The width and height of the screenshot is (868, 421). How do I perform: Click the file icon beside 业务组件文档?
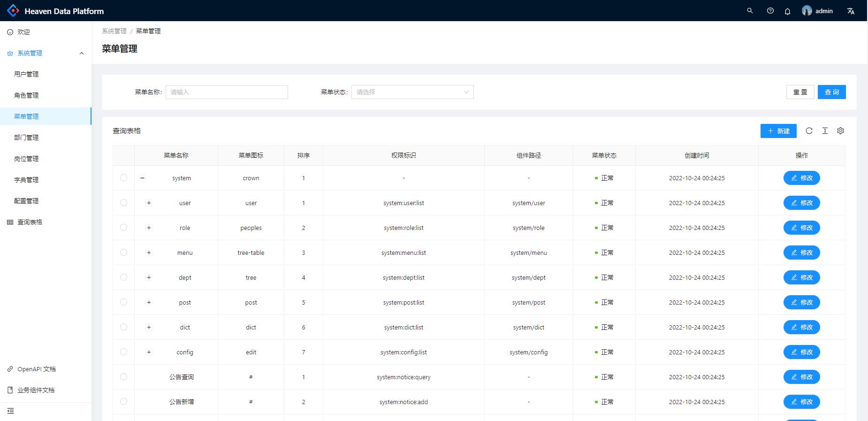click(10, 390)
